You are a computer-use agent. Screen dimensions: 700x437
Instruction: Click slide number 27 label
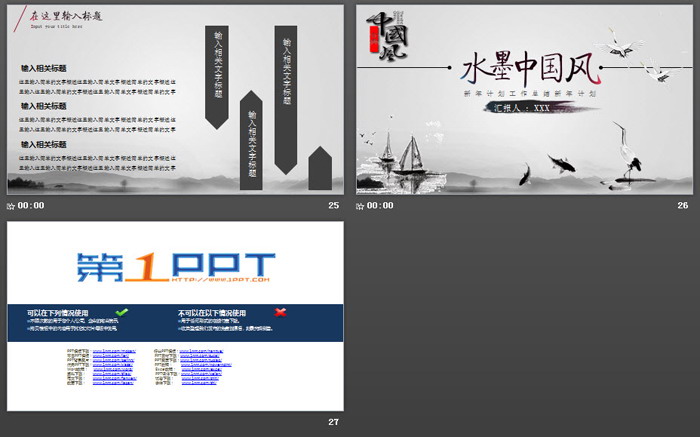pos(333,422)
